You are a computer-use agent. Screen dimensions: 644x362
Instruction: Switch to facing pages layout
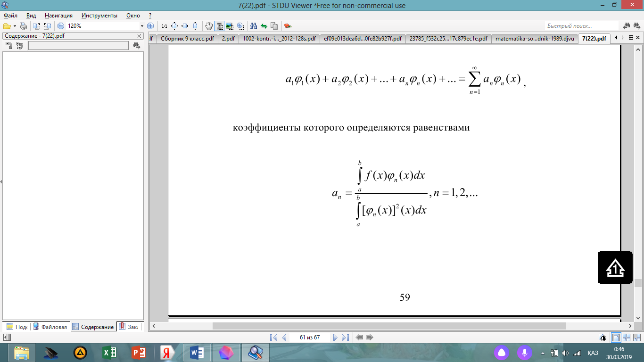click(626, 337)
